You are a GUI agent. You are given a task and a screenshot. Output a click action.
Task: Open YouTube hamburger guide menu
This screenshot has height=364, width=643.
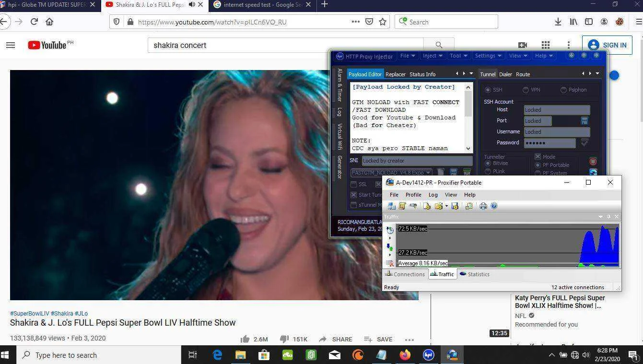[x=11, y=45]
